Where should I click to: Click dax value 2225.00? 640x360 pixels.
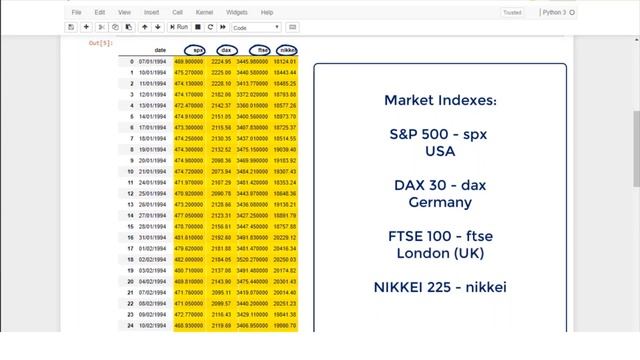click(221, 73)
